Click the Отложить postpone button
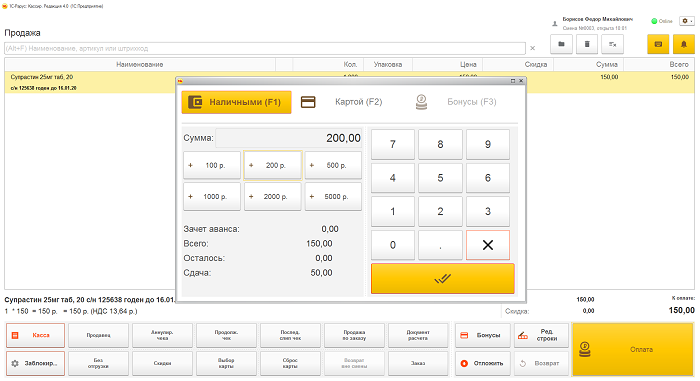The height and width of the screenshot is (381, 700). point(483,364)
